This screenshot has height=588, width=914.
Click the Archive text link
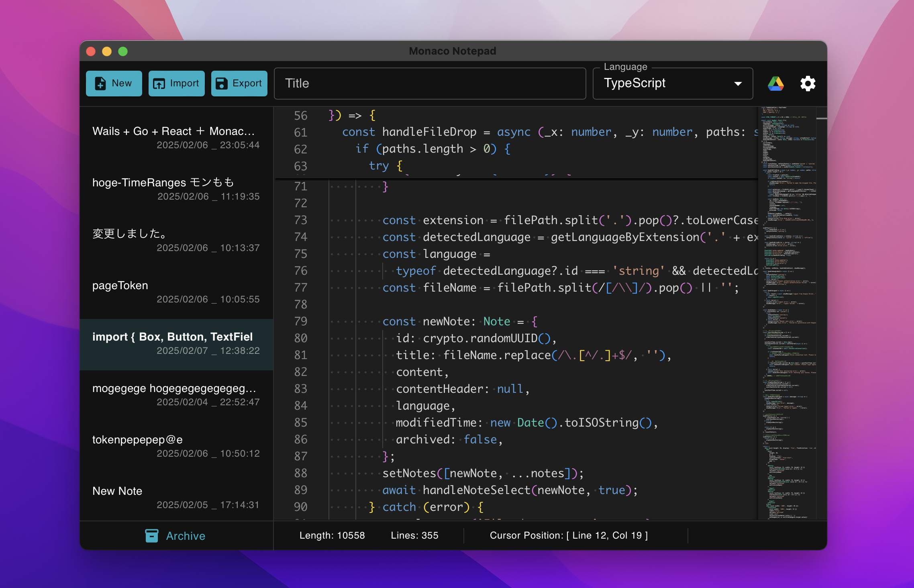click(186, 536)
